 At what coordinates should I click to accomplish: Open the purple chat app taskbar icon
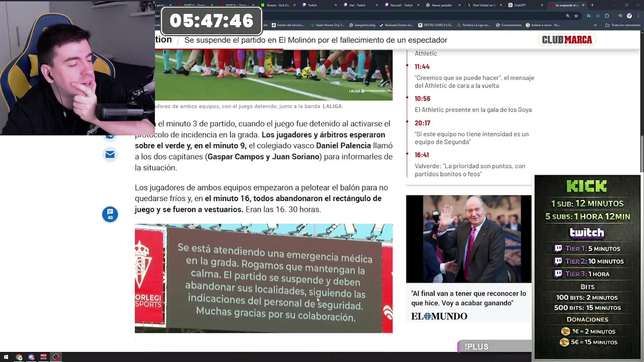coord(31,357)
